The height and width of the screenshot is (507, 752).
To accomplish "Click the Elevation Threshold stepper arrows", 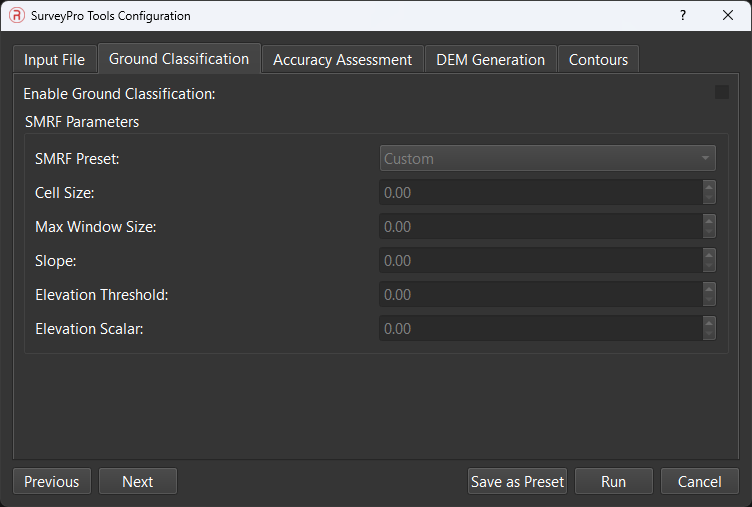I will (x=709, y=295).
